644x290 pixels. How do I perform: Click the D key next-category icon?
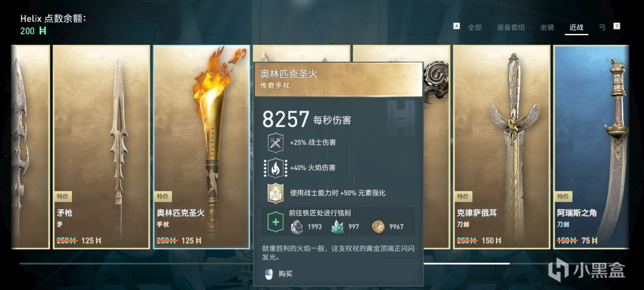click(x=617, y=26)
